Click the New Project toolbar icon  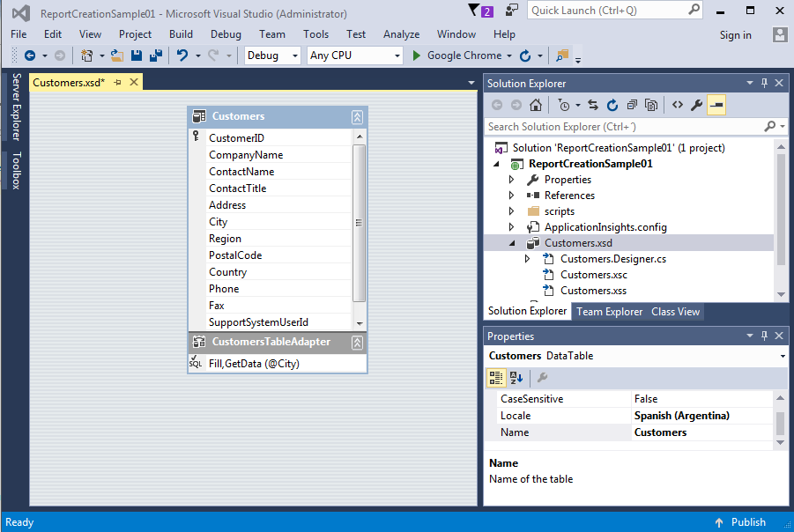pyautogui.click(x=87, y=55)
